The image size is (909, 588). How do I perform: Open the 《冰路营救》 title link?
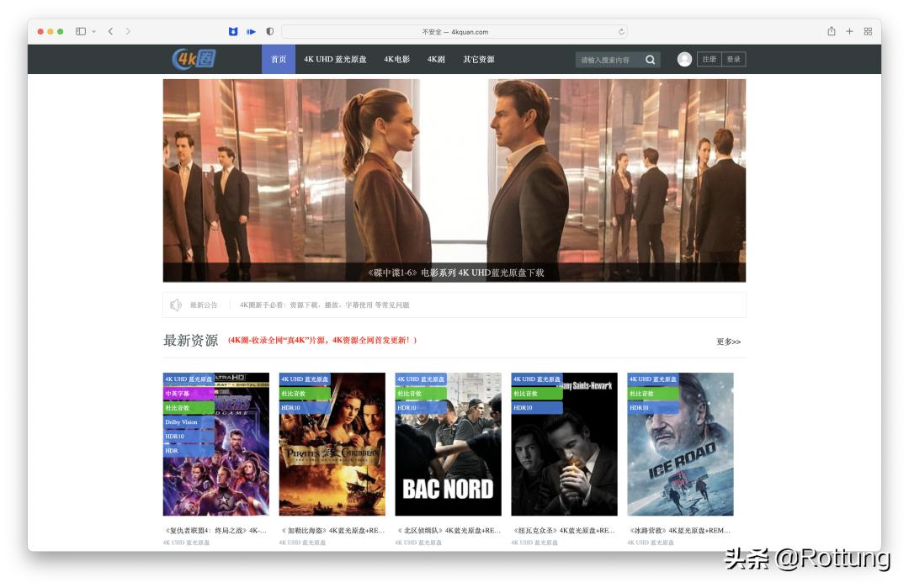tap(679, 531)
